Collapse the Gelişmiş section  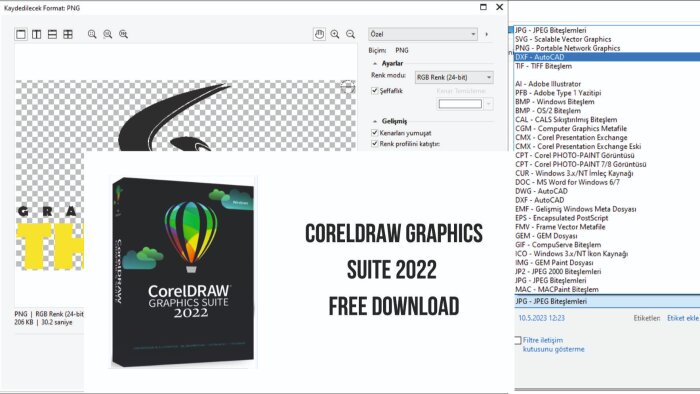[375, 121]
